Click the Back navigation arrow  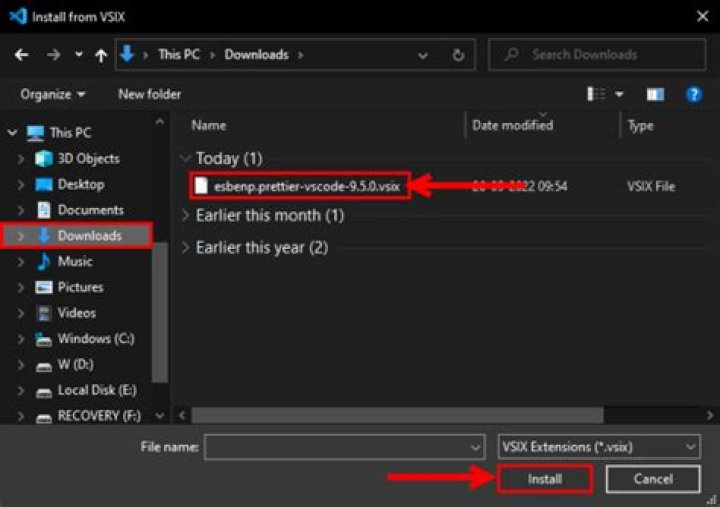point(21,55)
